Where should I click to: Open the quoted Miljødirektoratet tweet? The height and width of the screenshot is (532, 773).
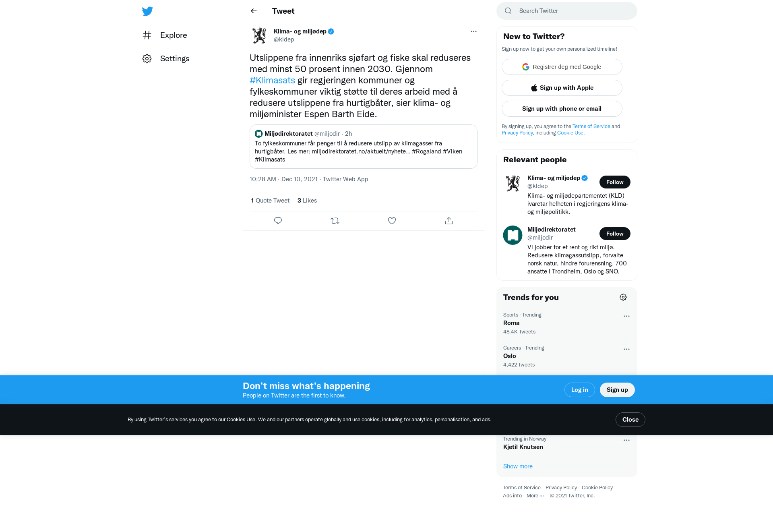point(364,147)
